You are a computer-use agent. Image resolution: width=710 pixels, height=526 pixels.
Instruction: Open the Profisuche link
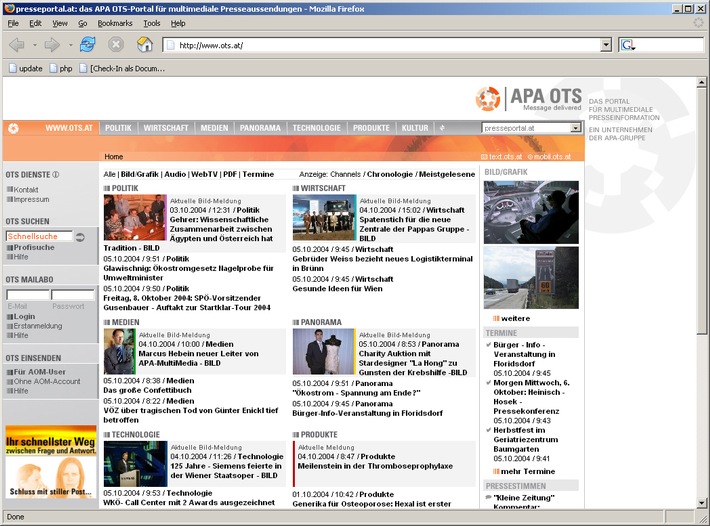click(34, 247)
